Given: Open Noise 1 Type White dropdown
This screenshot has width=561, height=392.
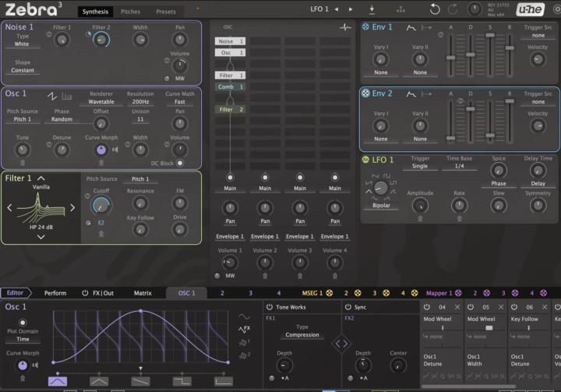Looking at the screenshot, I should pyautogui.click(x=22, y=44).
